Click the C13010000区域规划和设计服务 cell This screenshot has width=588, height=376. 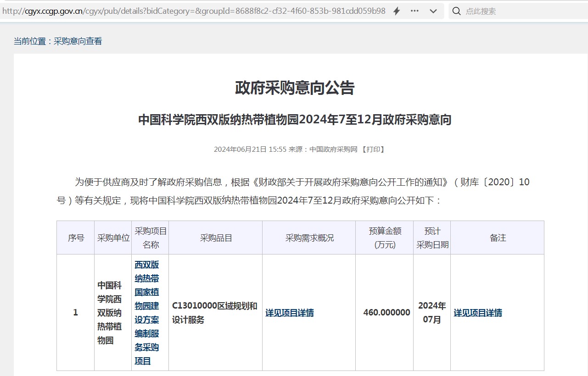214,313
